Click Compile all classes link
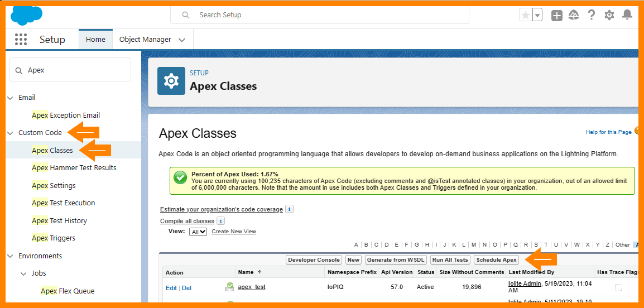The width and height of the screenshot is (644, 308). click(187, 221)
